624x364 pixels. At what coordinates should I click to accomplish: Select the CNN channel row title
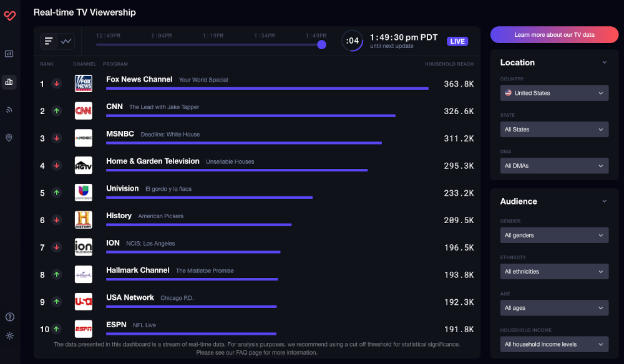115,107
